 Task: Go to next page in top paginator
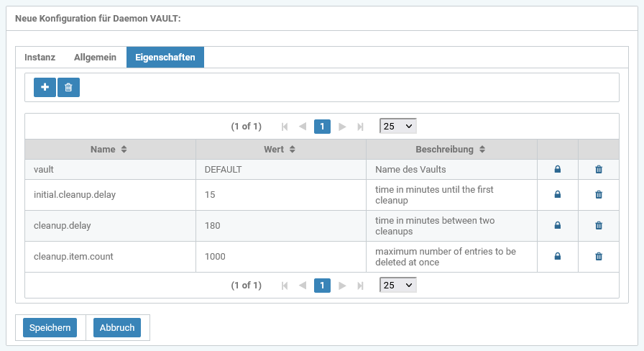click(343, 127)
